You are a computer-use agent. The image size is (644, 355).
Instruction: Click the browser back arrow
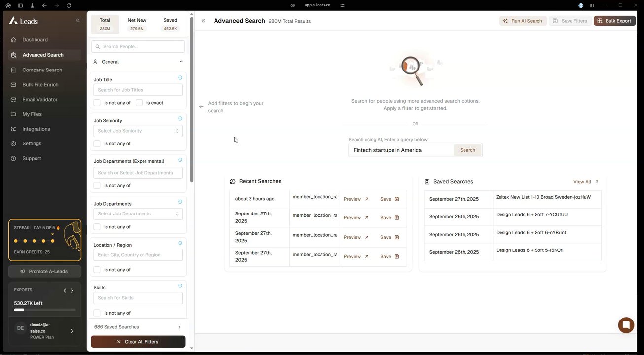(x=44, y=5)
